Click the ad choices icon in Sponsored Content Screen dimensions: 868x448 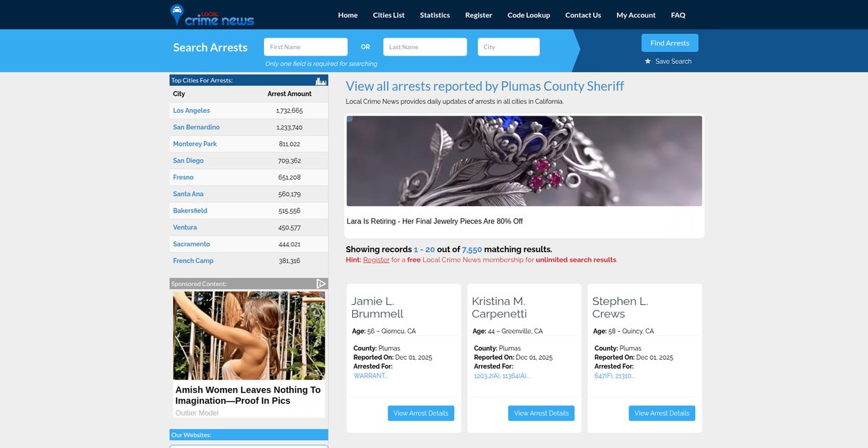[322, 284]
